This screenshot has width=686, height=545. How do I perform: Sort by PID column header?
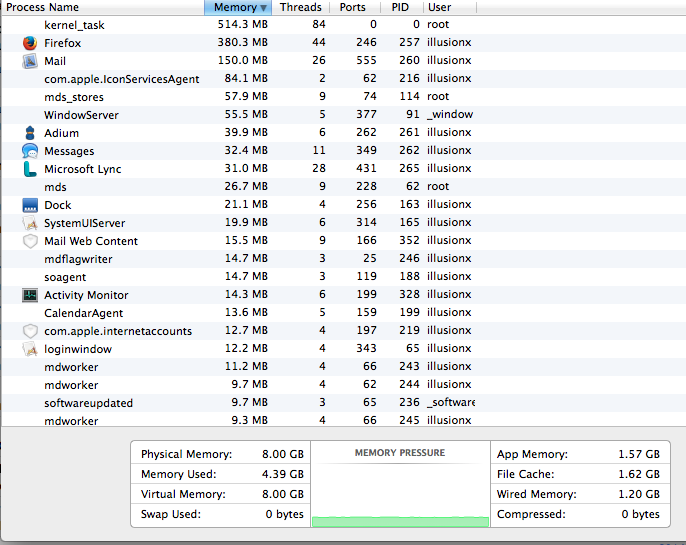click(400, 7)
